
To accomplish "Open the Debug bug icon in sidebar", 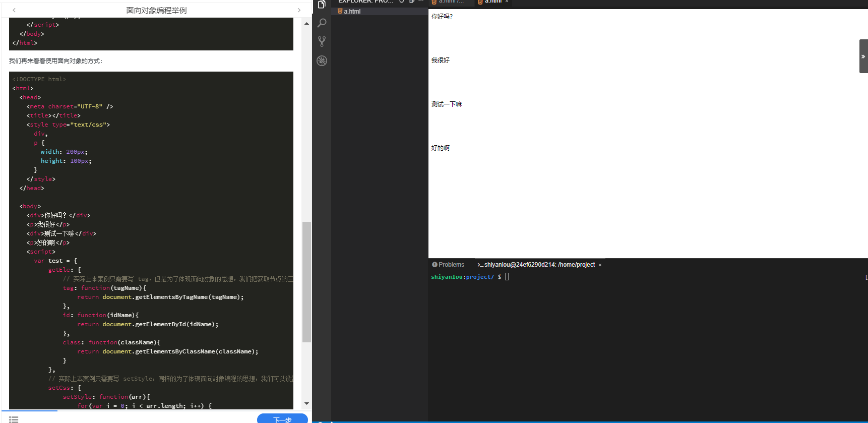I will tap(322, 61).
